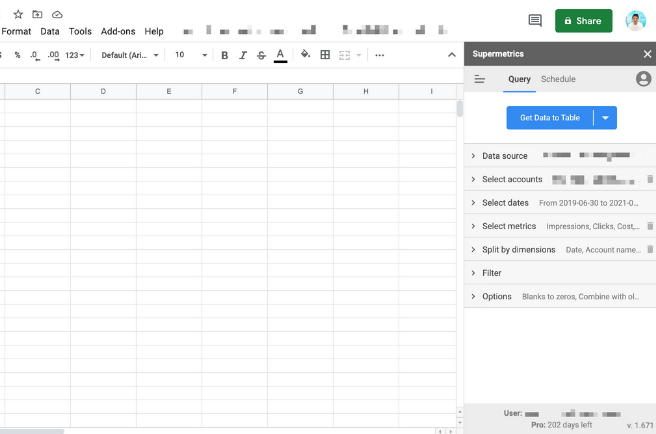
Task: Apply italic formatting
Action: click(243, 55)
